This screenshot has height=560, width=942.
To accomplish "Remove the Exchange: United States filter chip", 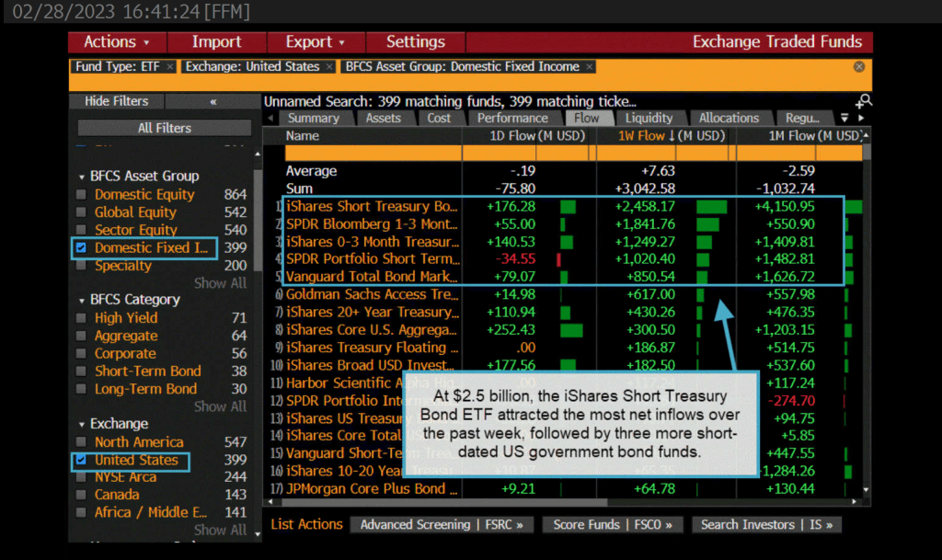I will point(328,67).
